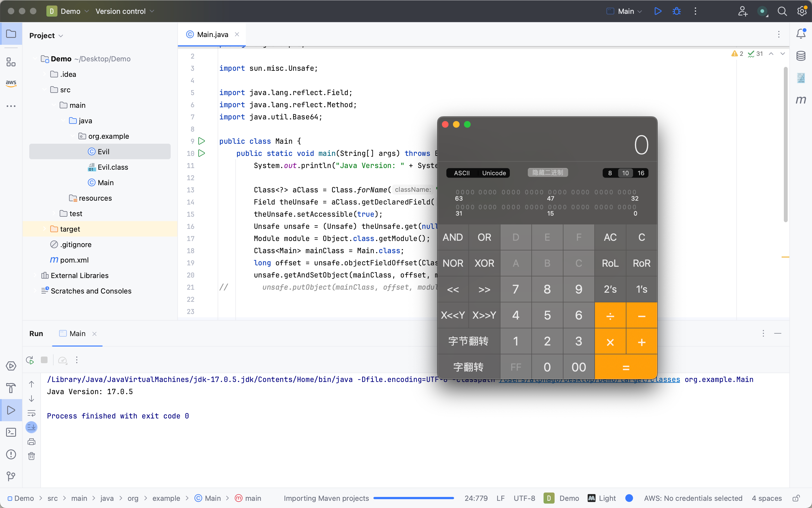
Task: Open Notifications bell icon
Action: [801, 34]
